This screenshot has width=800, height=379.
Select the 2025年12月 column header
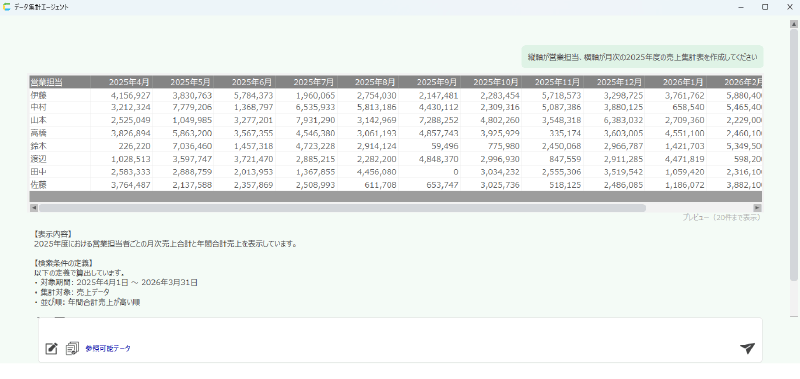point(614,82)
